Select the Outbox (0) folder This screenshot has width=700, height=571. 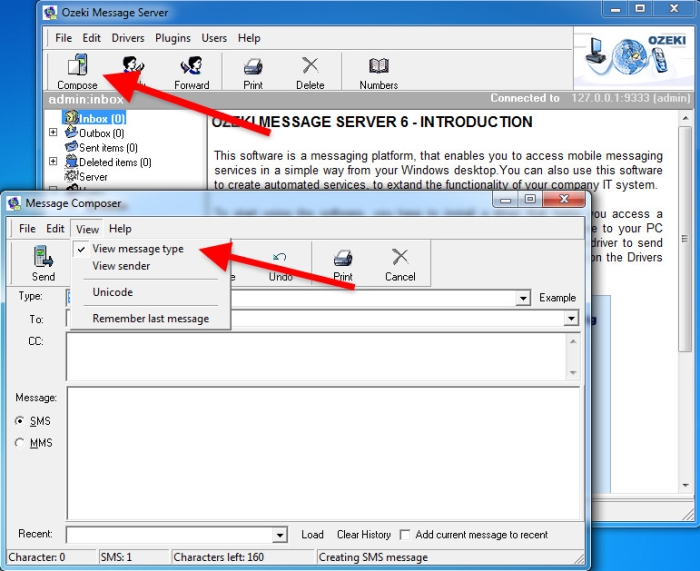coord(95,133)
